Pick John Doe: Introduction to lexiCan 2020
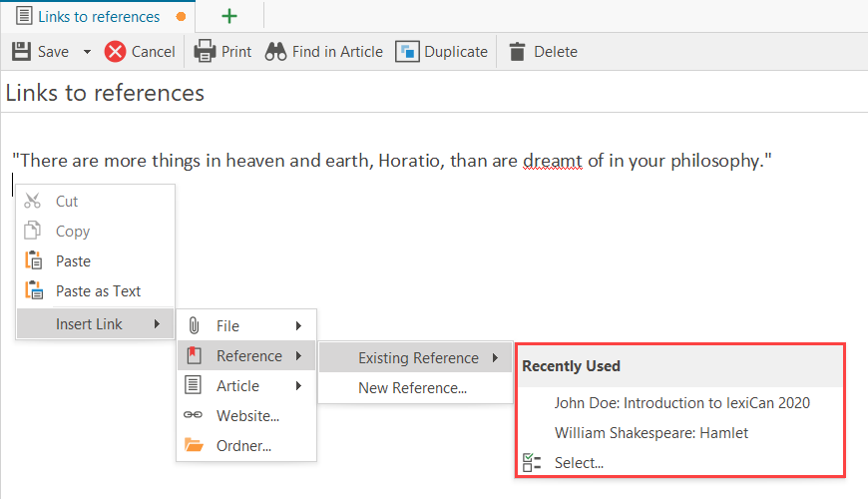This screenshot has height=499, width=868. pyautogui.click(x=681, y=403)
